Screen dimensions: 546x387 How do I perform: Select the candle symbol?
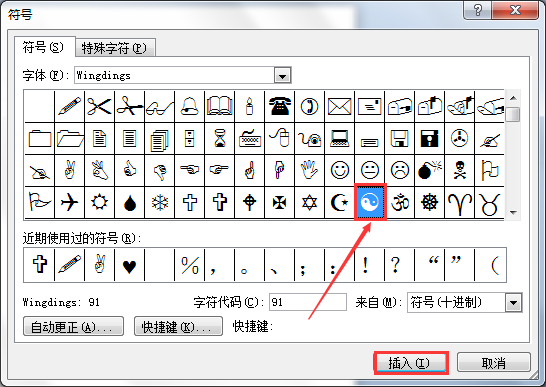(x=249, y=106)
